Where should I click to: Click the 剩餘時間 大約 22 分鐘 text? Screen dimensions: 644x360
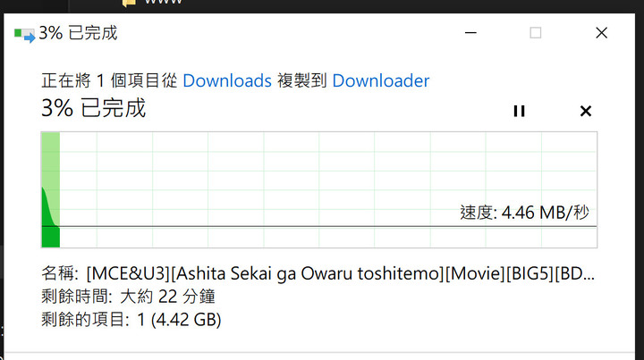128,297
